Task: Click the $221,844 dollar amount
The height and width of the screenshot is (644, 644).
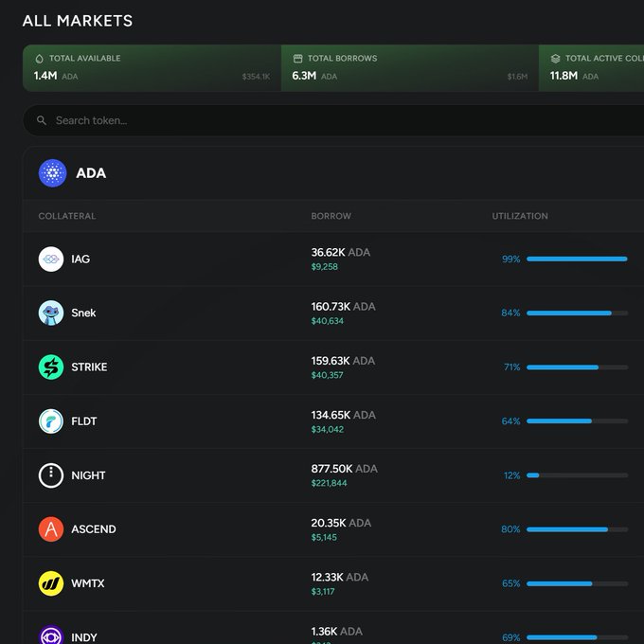Action: [x=329, y=483]
